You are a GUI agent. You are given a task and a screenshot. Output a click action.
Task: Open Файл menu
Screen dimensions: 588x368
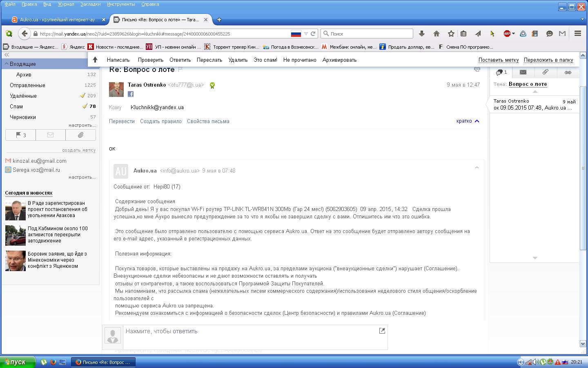point(10,4)
